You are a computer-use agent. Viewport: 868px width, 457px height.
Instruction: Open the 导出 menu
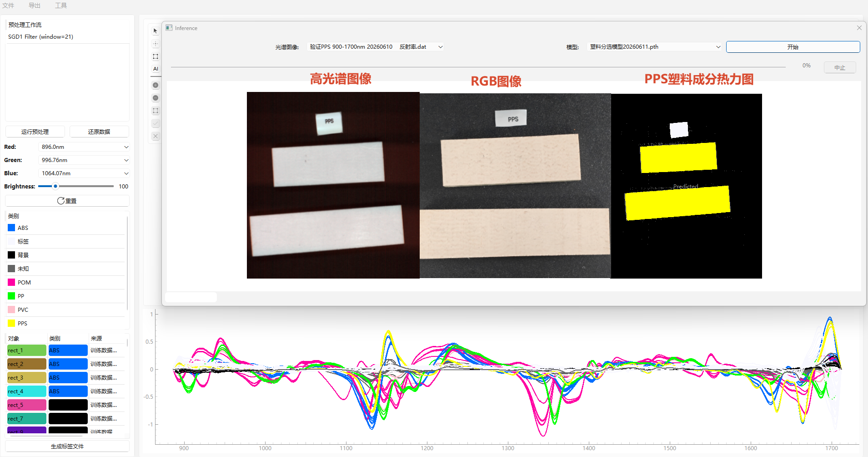tap(35, 5)
